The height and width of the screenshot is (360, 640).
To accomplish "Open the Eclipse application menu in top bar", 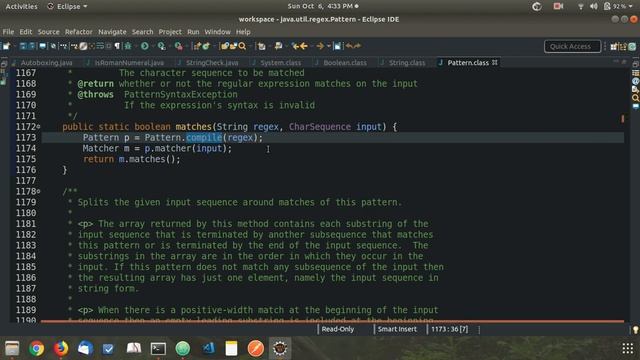I will click(67, 7).
